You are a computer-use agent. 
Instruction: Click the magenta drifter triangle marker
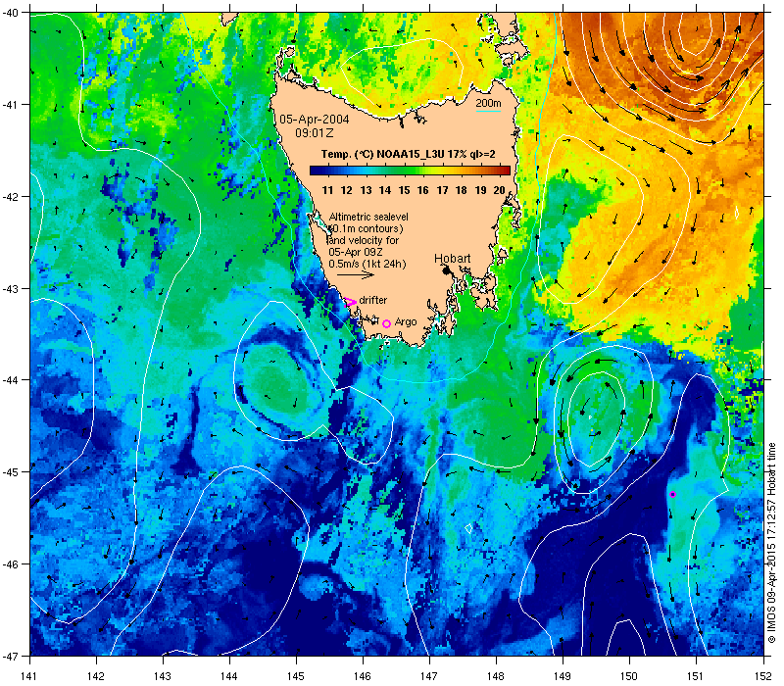pyautogui.click(x=351, y=302)
